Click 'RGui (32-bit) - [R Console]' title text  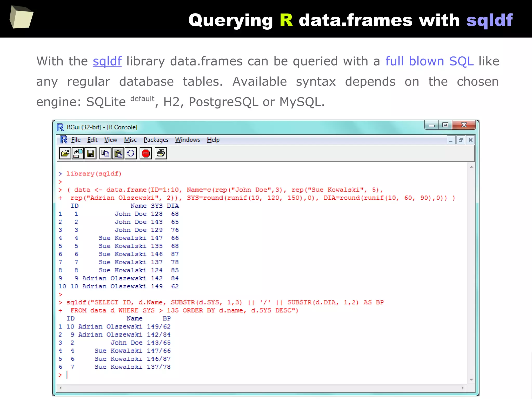coord(102,127)
